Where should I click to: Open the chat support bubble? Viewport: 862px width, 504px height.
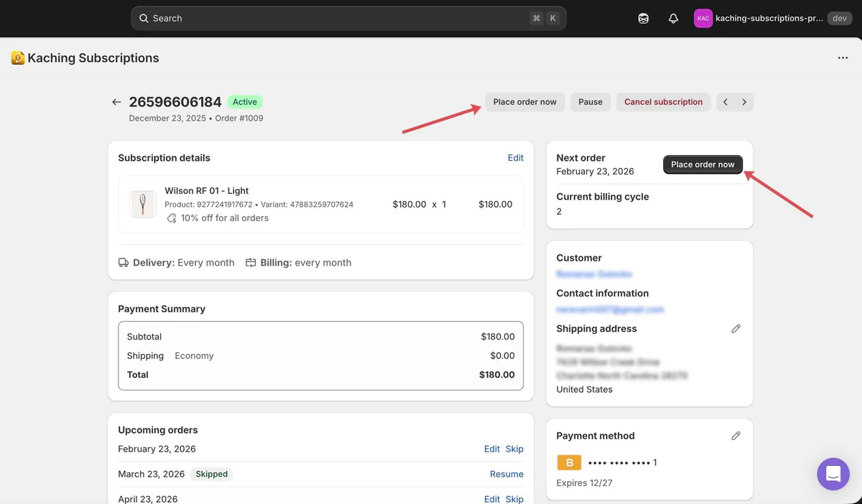pyautogui.click(x=833, y=474)
